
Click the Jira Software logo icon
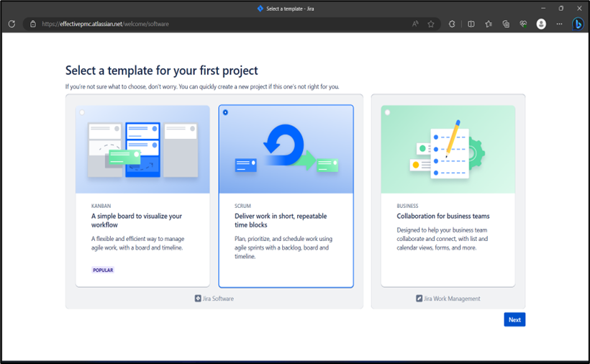pos(198,299)
